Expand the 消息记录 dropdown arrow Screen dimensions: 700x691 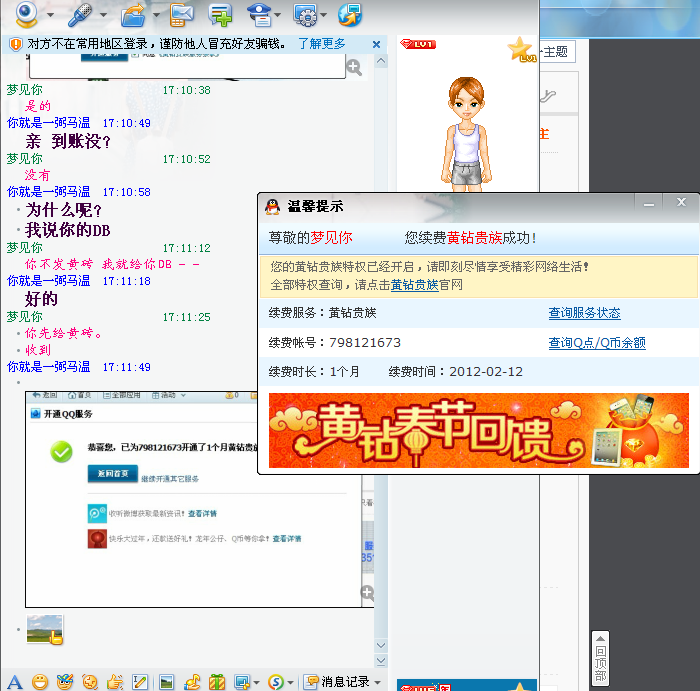coord(377,683)
